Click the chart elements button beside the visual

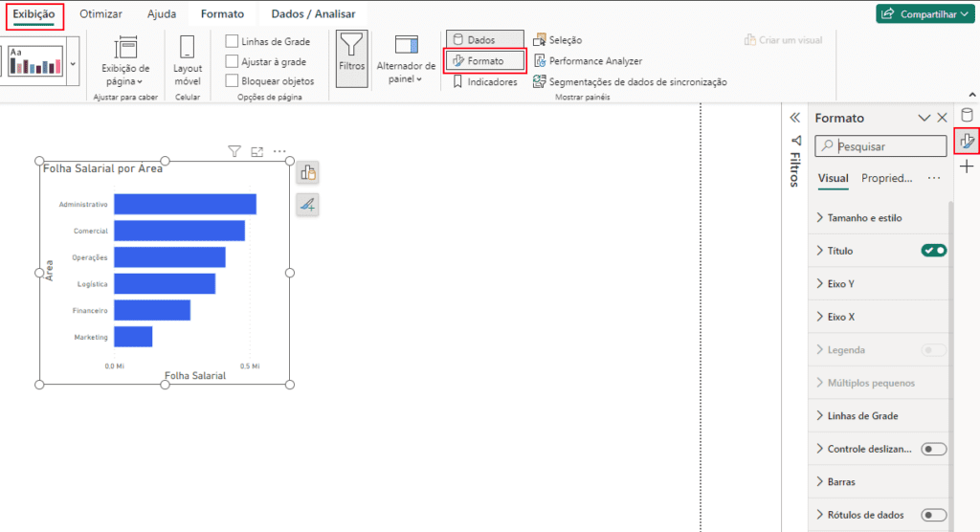coord(307,172)
